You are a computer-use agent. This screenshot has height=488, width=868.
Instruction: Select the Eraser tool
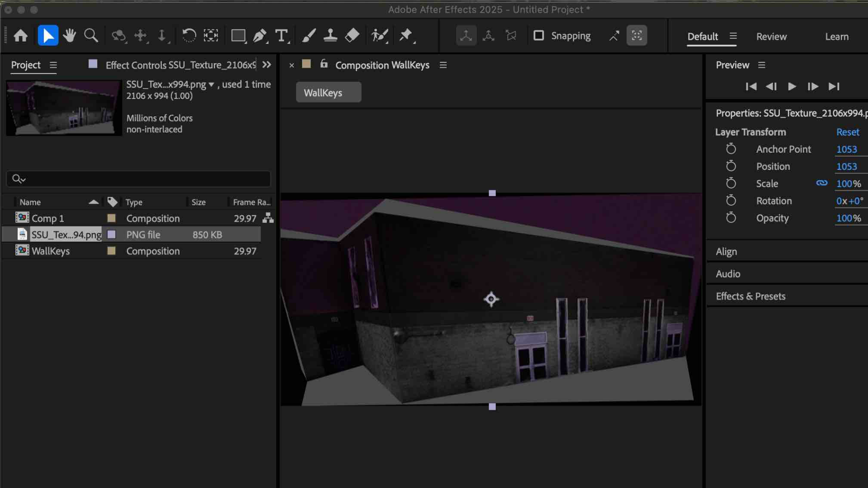click(352, 36)
